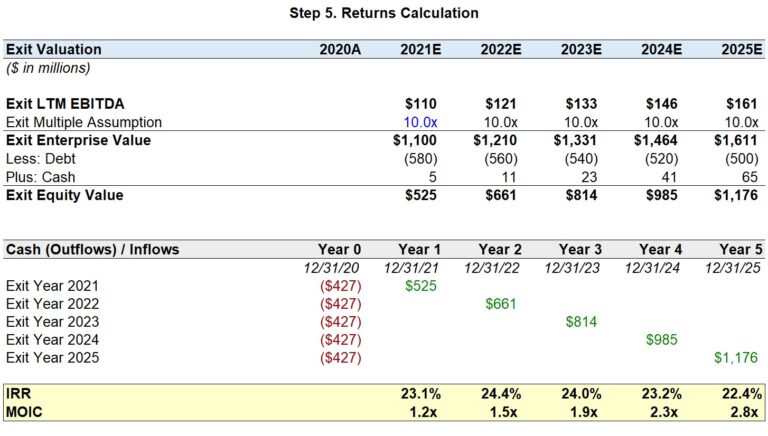Click the Exit Year 2023 row label

point(52,321)
